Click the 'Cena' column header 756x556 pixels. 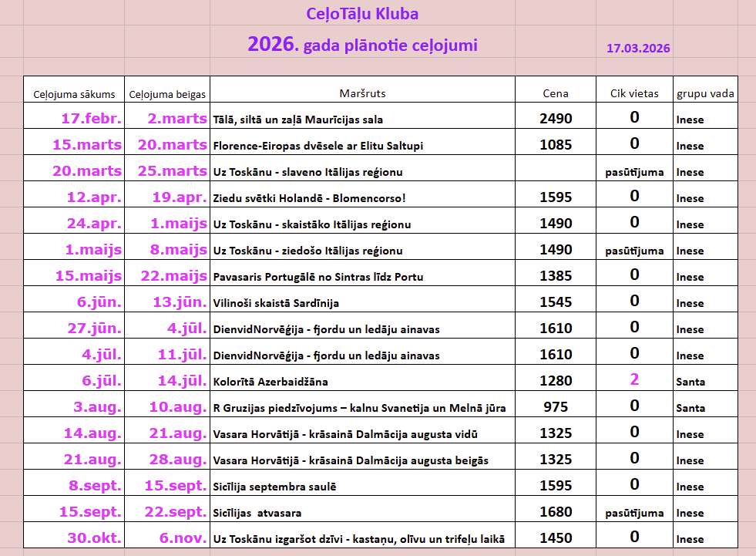pos(555,93)
